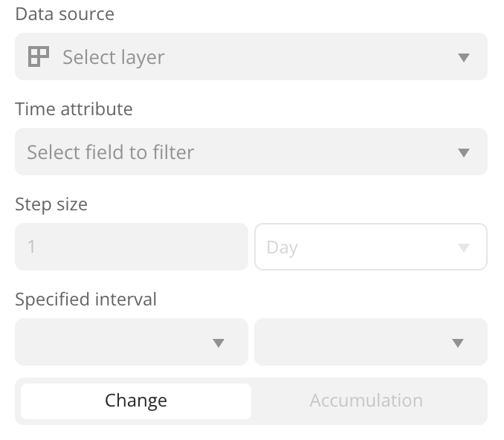
Task: Click the arrow of the left interval dropdown
Action: coord(219,343)
